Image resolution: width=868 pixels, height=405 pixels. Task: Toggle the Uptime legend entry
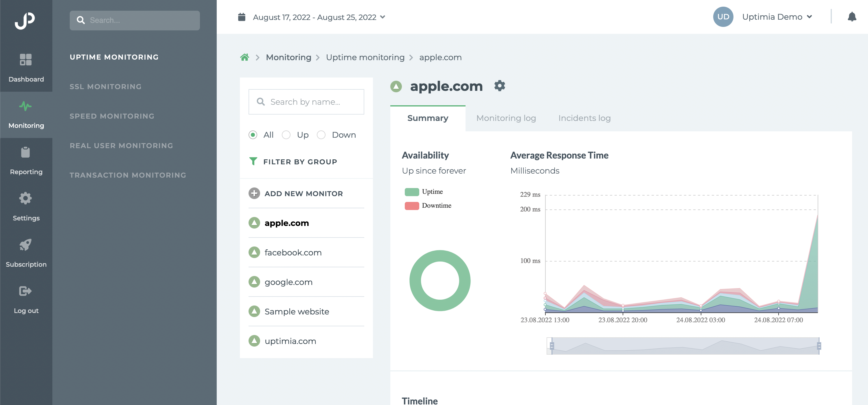coord(424,192)
